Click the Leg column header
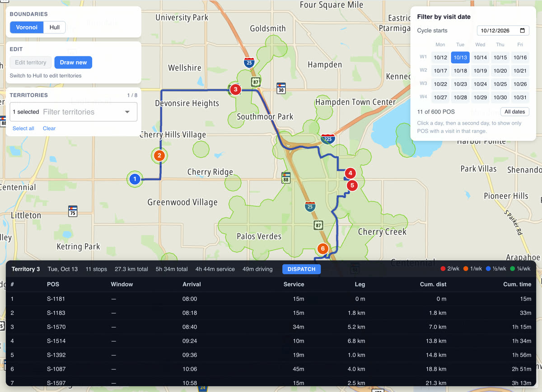The width and height of the screenshot is (542, 392). 360,284
